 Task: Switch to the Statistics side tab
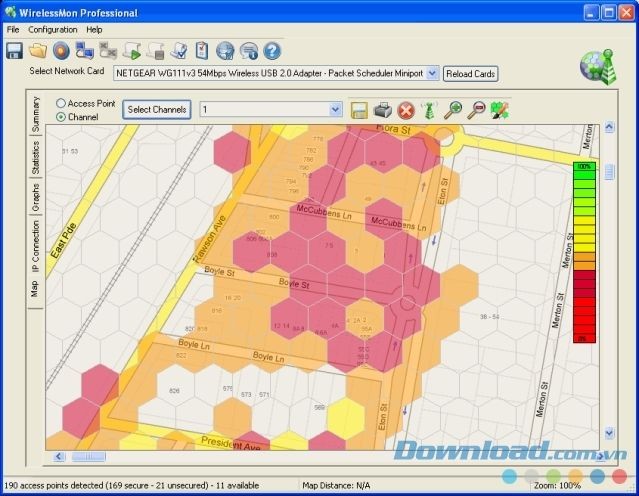point(35,158)
